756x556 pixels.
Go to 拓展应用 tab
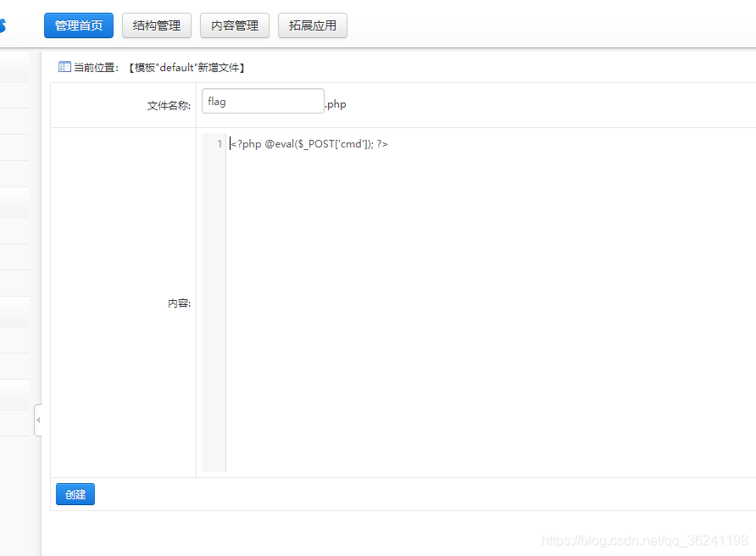click(313, 25)
